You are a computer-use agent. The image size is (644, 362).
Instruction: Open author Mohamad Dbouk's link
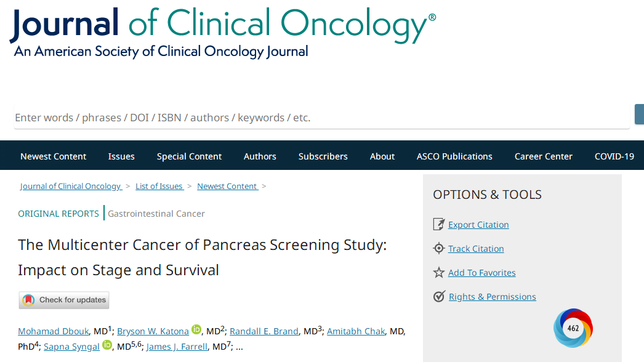point(54,331)
